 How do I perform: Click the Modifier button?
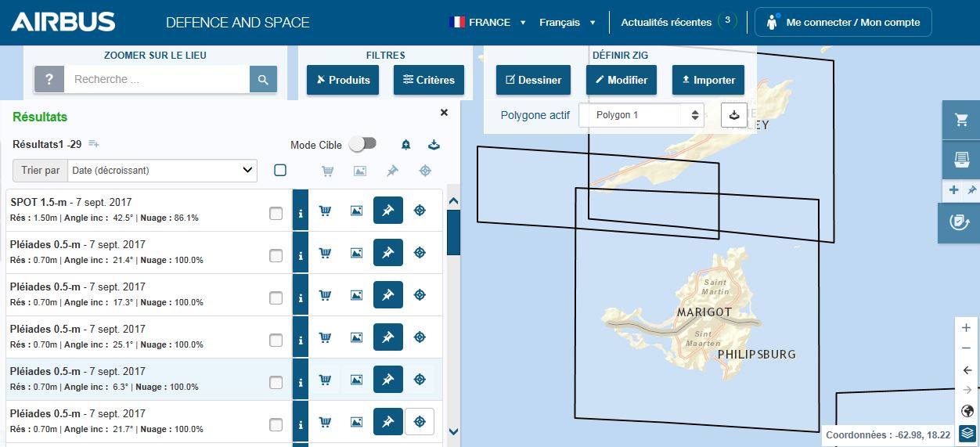click(622, 80)
